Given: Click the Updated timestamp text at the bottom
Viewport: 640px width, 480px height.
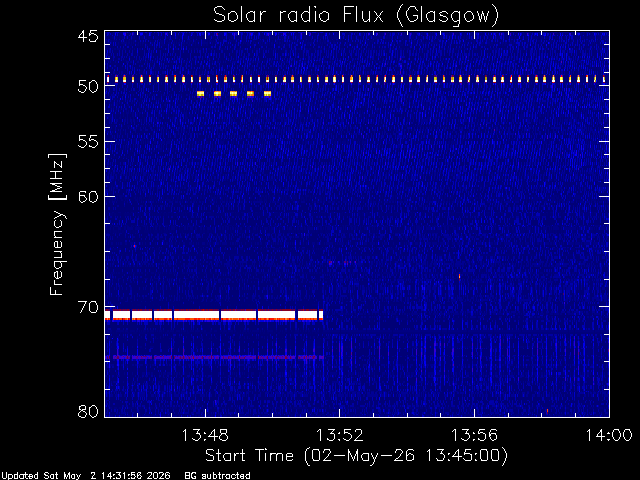Looking at the screenshot, I should tap(86, 476).
